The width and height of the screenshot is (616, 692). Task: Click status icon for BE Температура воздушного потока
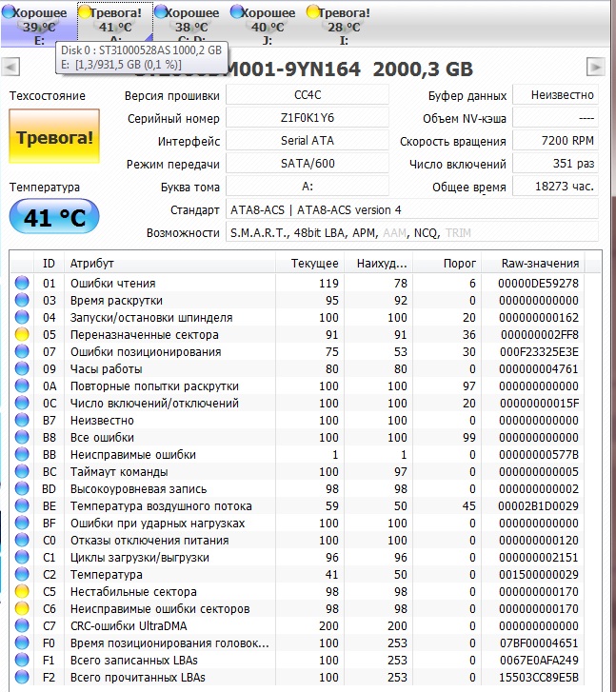pos(22,505)
